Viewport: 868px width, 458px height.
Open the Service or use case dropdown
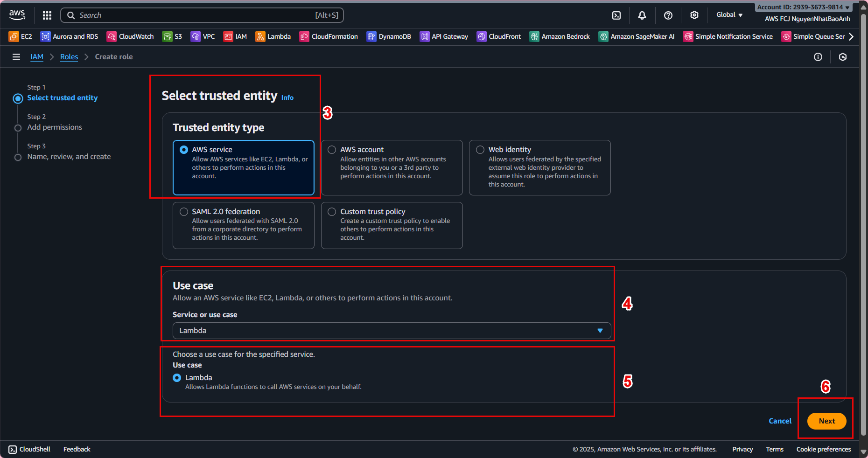click(x=392, y=331)
